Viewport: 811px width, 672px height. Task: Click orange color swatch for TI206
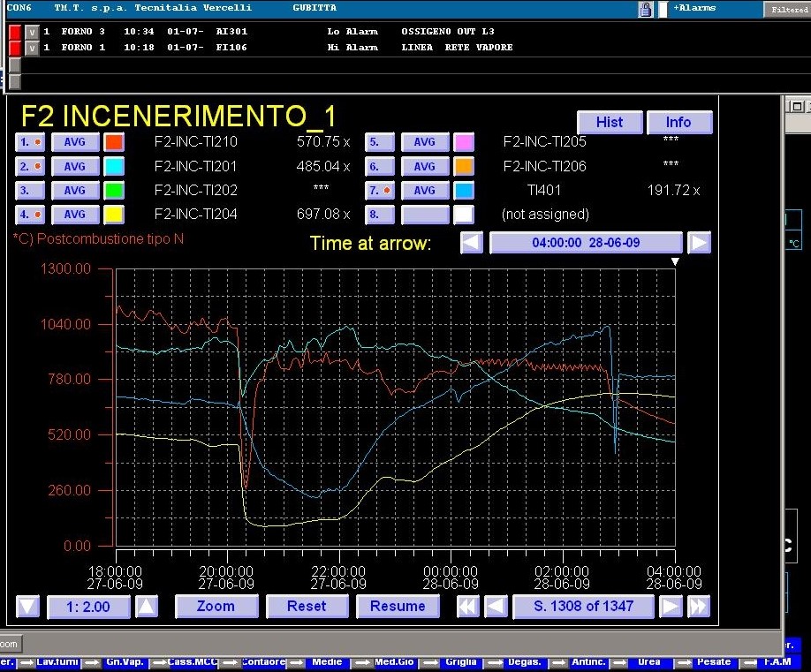464,166
